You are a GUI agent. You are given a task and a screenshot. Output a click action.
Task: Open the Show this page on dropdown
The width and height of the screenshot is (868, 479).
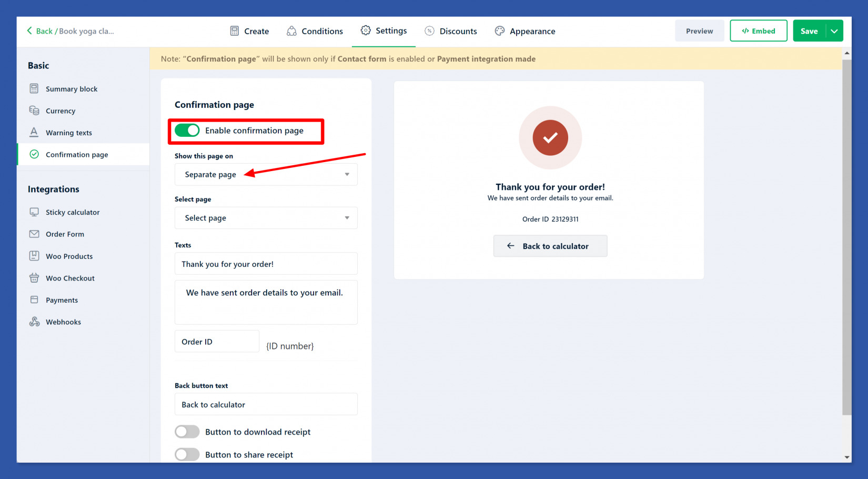click(266, 174)
